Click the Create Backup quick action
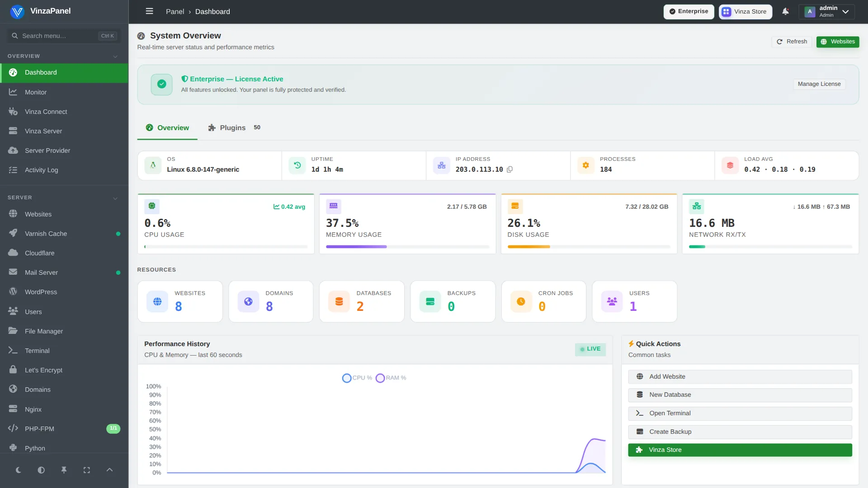This screenshot has height=488, width=868. (740, 432)
